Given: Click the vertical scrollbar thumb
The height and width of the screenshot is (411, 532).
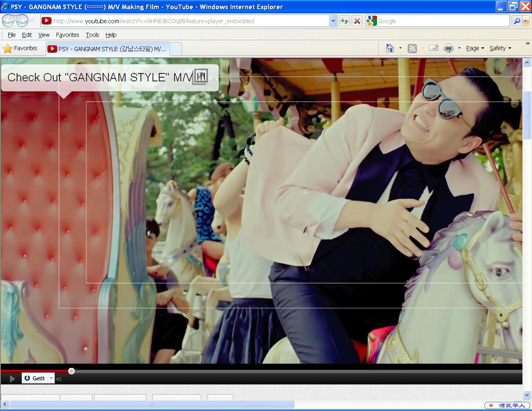Looking at the screenshot, I should pyautogui.click(x=527, y=115).
